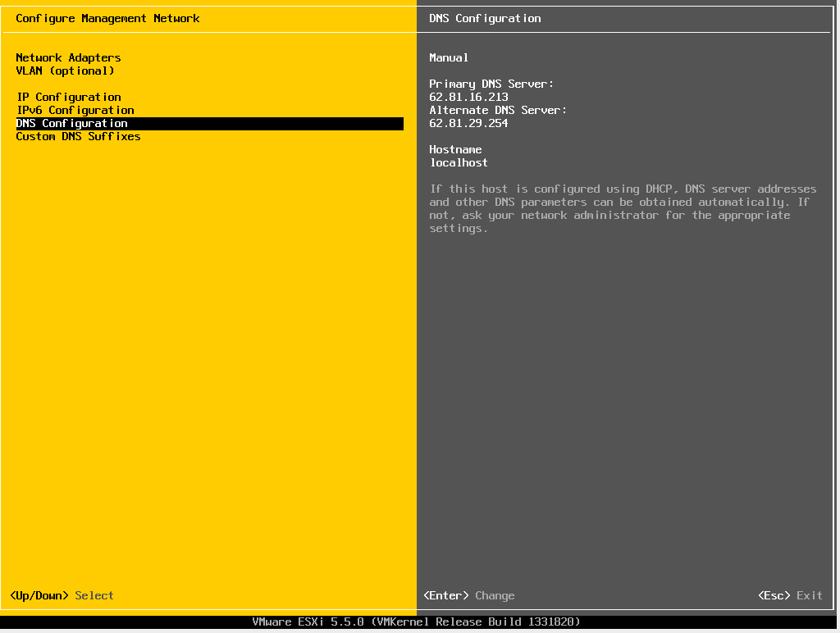
Task: Click the Up/Down Select hint
Action: tap(62, 595)
